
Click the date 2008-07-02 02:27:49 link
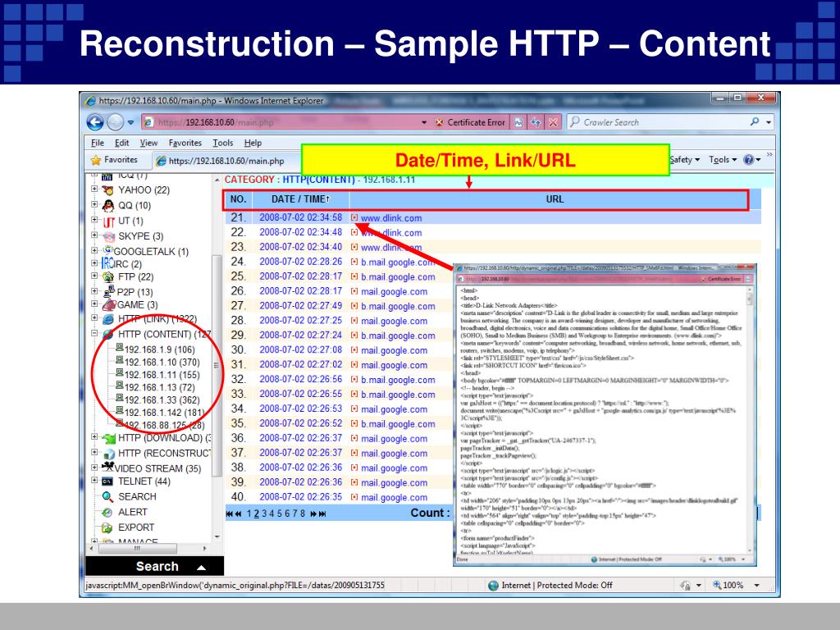pyautogui.click(x=300, y=306)
